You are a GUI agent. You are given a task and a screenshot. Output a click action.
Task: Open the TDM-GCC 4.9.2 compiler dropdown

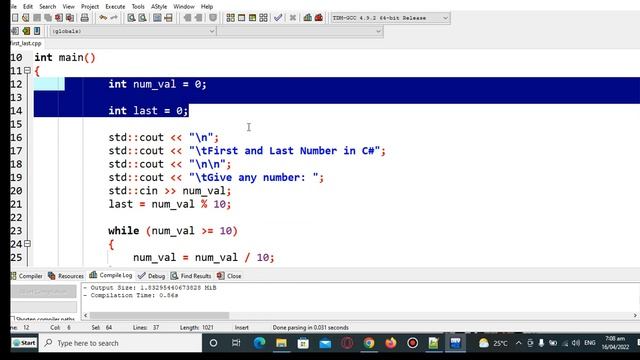tap(390, 18)
